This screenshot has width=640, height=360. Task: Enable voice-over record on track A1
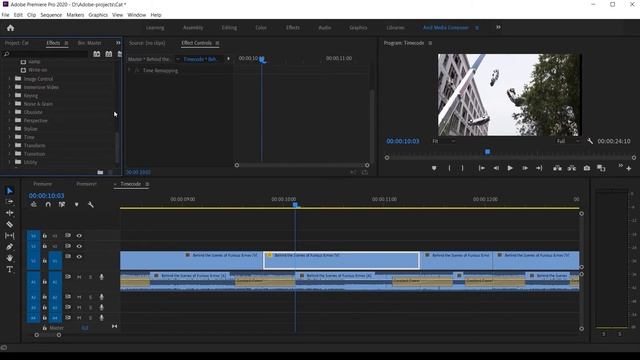coord(101,277)
